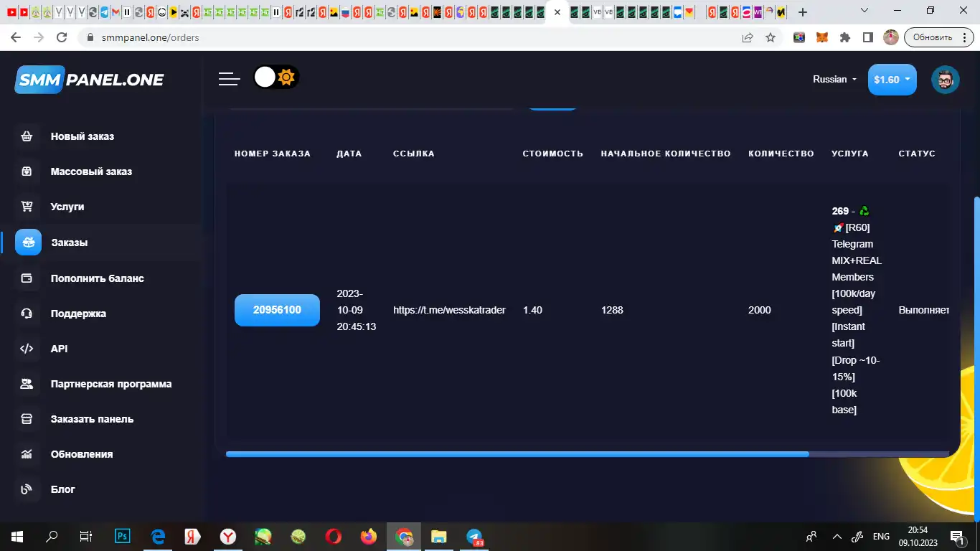Viewport: 980px width, 551px height.
Task: Show hidden system tray icons
Action: 837,537
